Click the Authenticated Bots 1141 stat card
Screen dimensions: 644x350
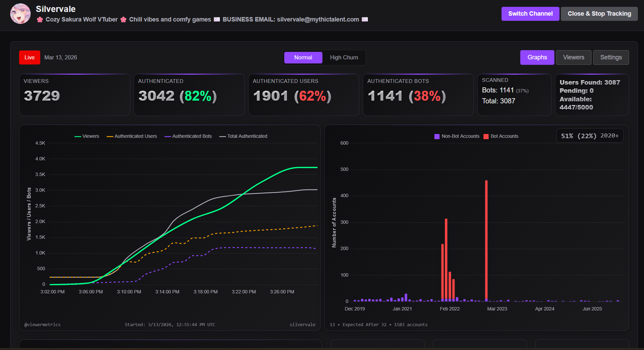click(418, 94)
